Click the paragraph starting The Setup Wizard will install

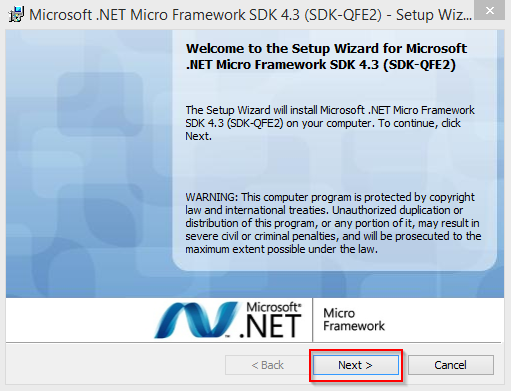330,123
